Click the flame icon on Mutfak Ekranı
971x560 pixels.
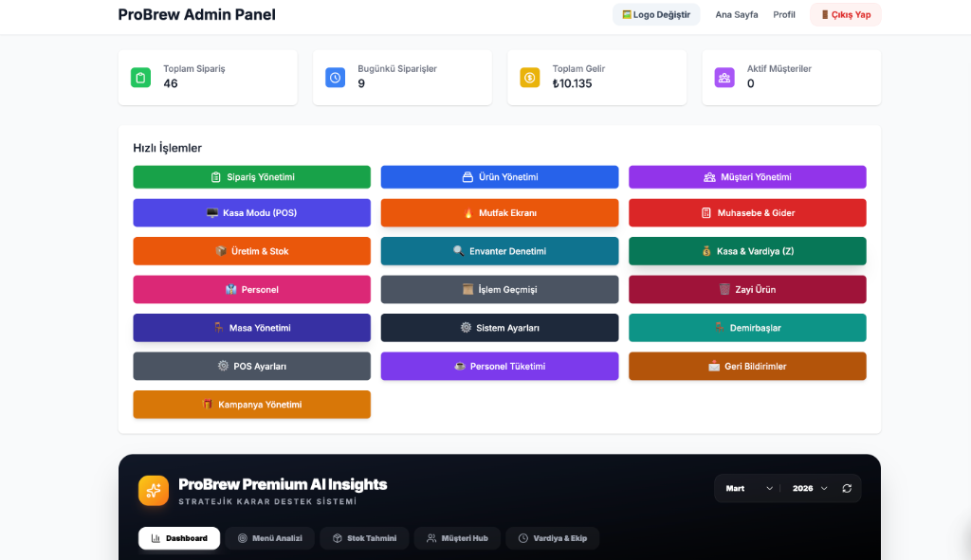point(467,213)
